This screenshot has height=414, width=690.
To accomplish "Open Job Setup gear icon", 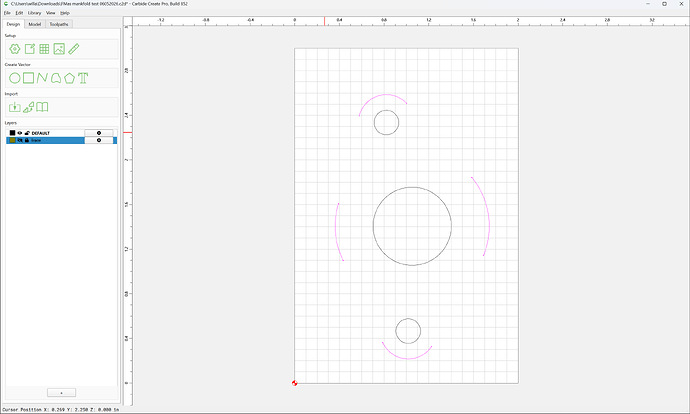I will (15, 49).
